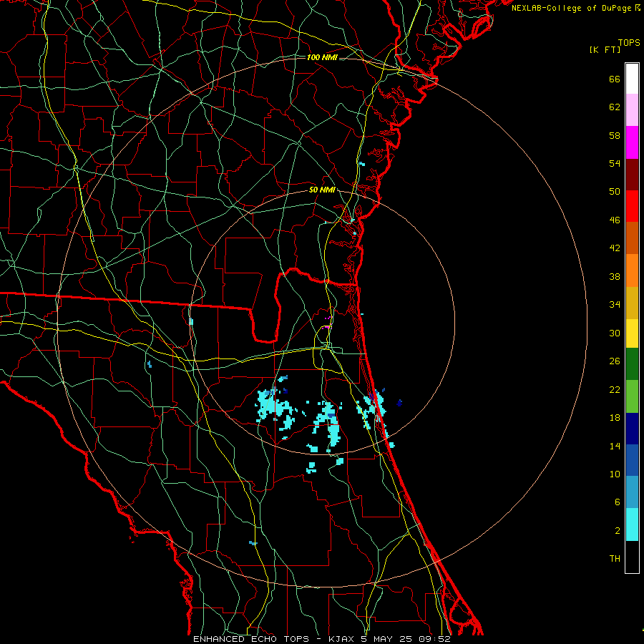Click the legend value '66'
This screenshot has width=644, height=644.
pos(615,79)
